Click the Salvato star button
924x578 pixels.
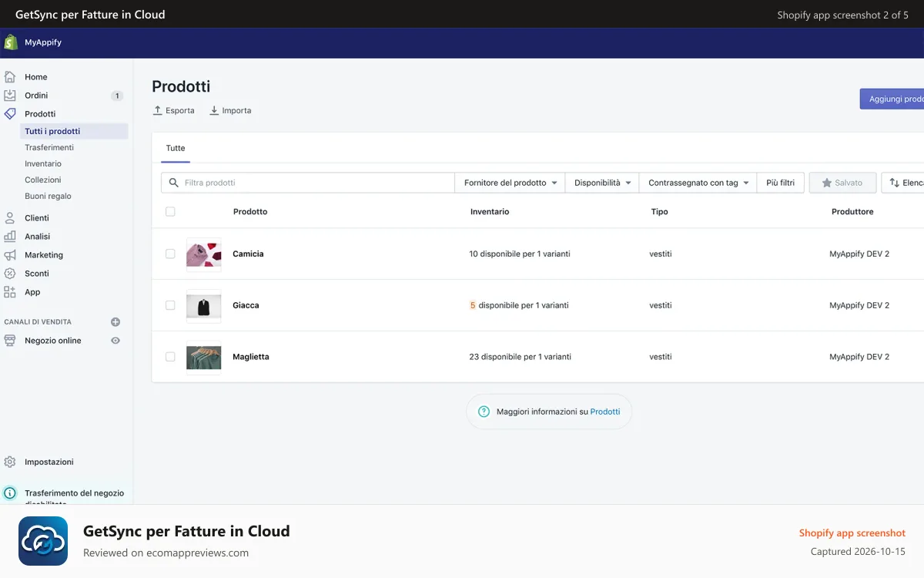[842, 183]
